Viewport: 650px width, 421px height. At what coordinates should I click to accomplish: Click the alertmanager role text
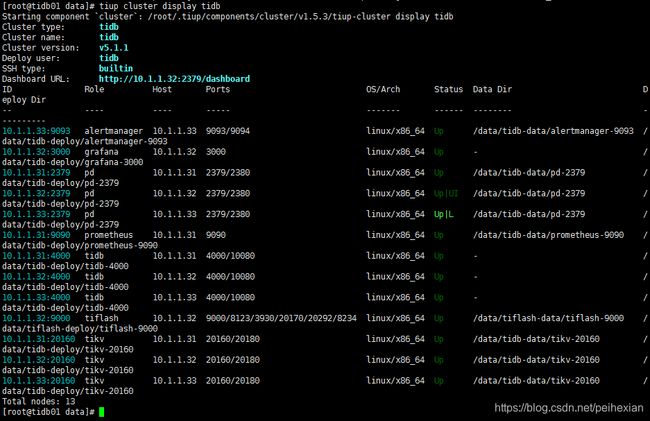pos(114,131)
